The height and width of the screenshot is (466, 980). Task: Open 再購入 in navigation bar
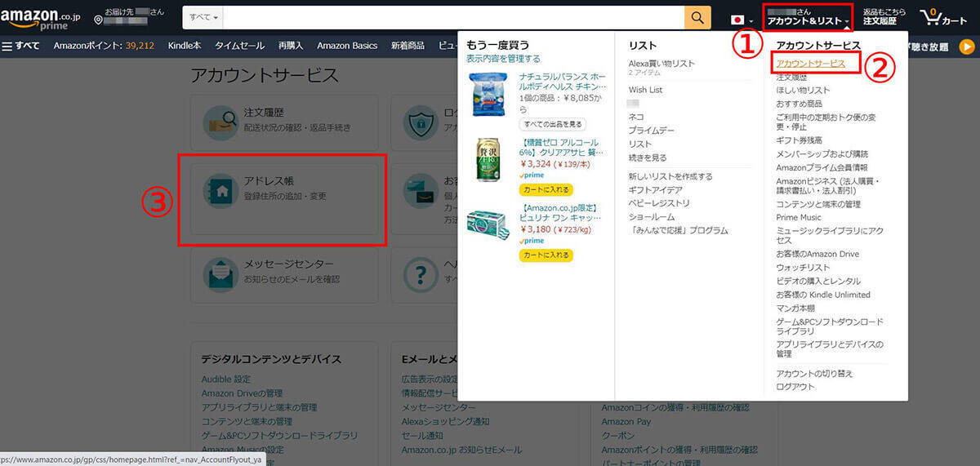click(290, 46)
